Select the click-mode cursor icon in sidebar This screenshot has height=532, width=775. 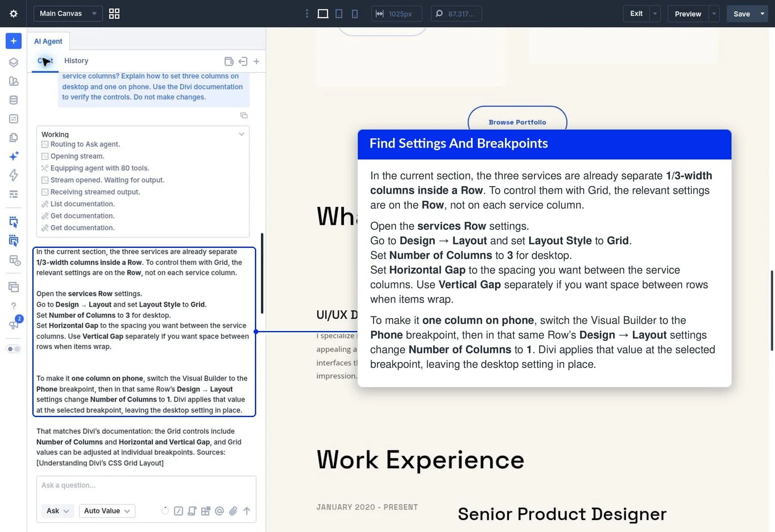pyautogui.click(x=13, y=222)
